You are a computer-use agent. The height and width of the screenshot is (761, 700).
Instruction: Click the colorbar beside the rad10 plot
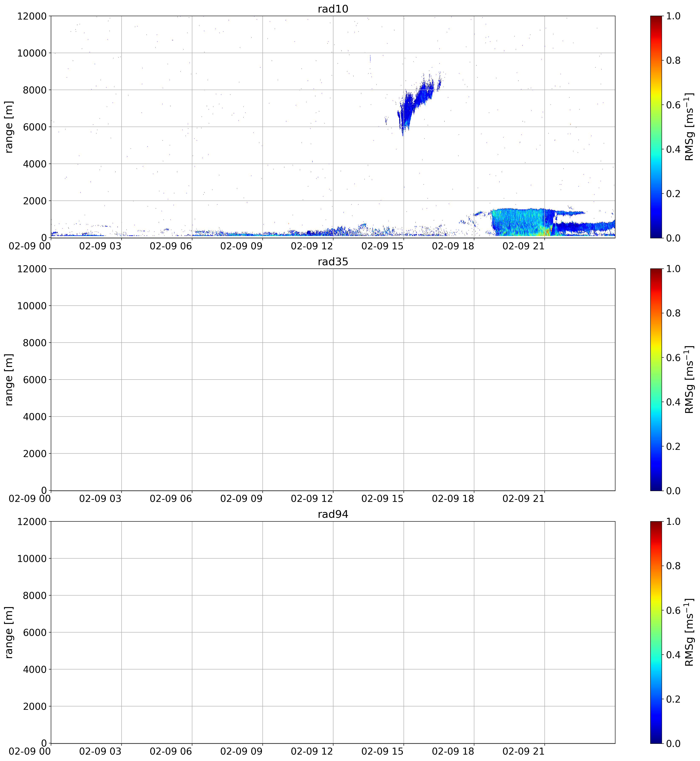coord(656,127)
